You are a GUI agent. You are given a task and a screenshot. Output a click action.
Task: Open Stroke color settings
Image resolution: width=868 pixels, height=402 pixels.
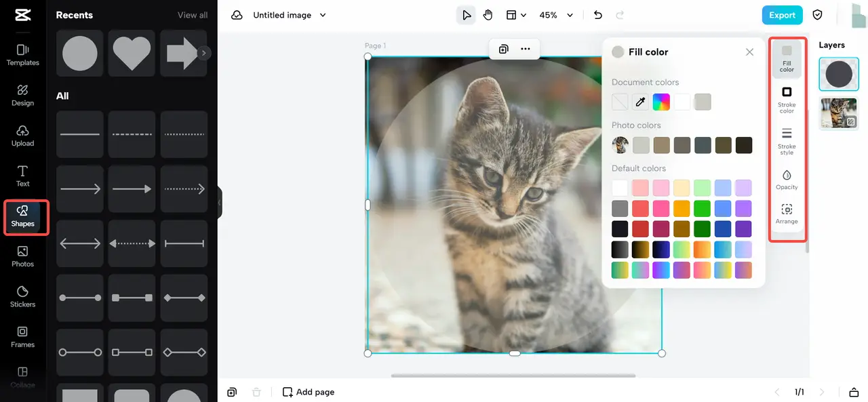(x=787, y=100)
